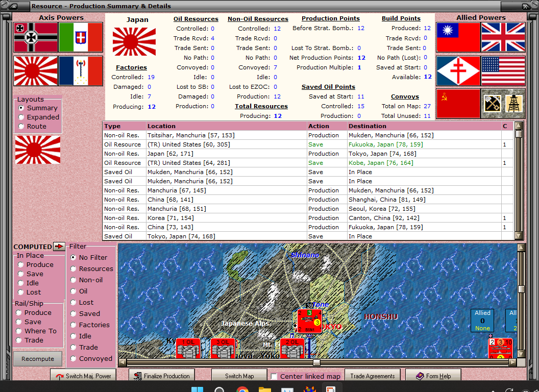Open Windows Start menu

click(x=198, y=389)
